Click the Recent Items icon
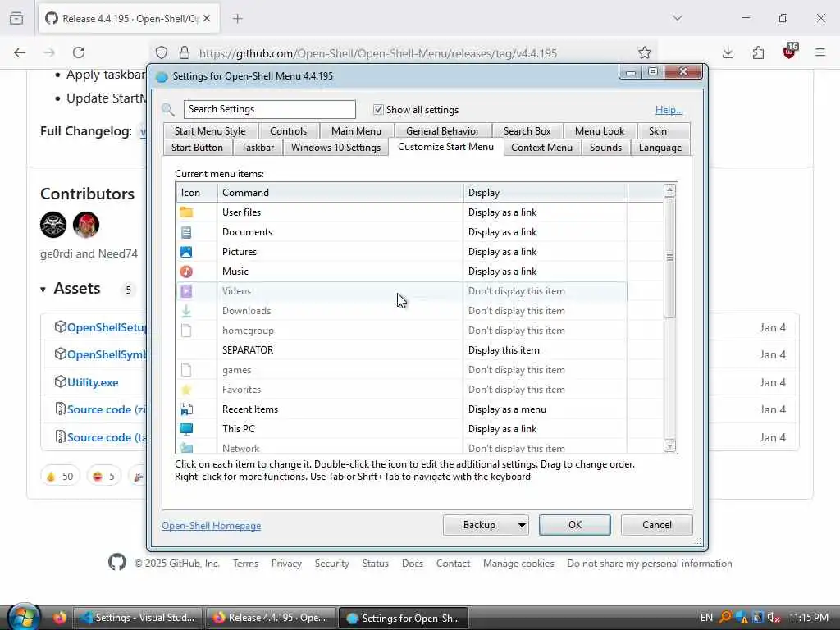 (186, 409)
